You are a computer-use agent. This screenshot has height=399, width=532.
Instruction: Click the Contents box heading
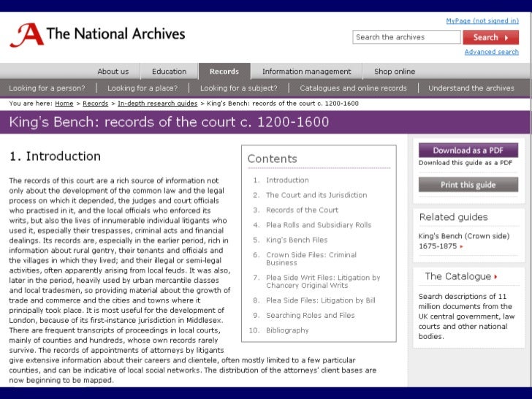click(272, 159)
